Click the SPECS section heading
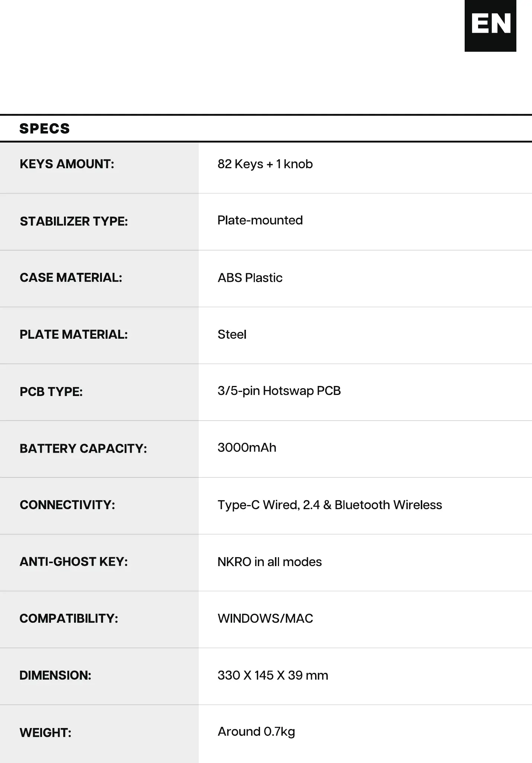Image resolution: width=532 pixels, height=763 pixels. point(45,129)
